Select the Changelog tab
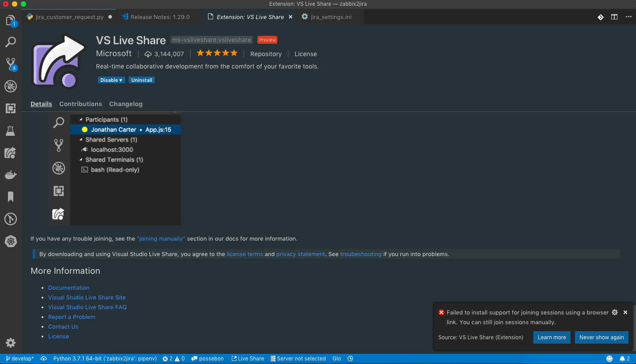636x364 pixels. pyautogui.click(x=126, y=104)
